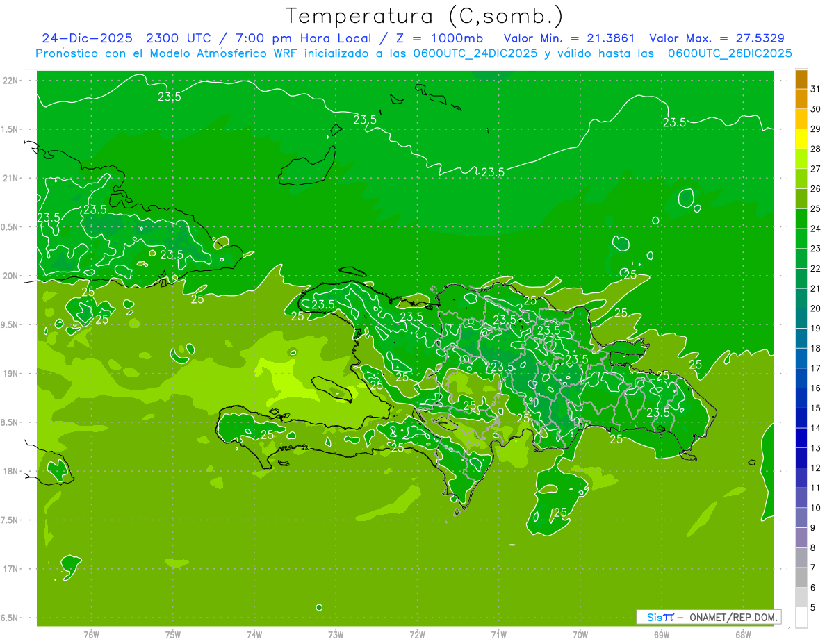Click the "1.5N" latitude label

[x=10, y=129]
